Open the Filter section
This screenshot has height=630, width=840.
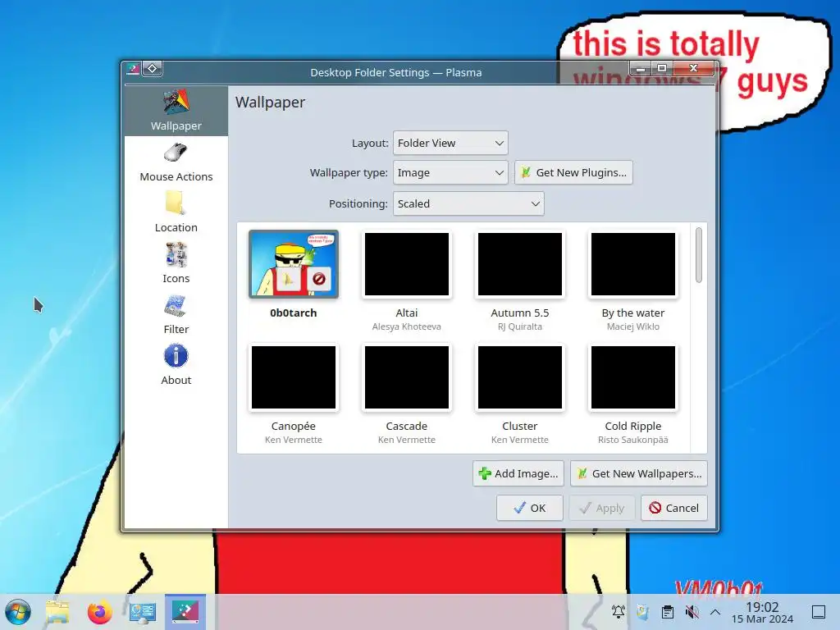click(176, 315)
